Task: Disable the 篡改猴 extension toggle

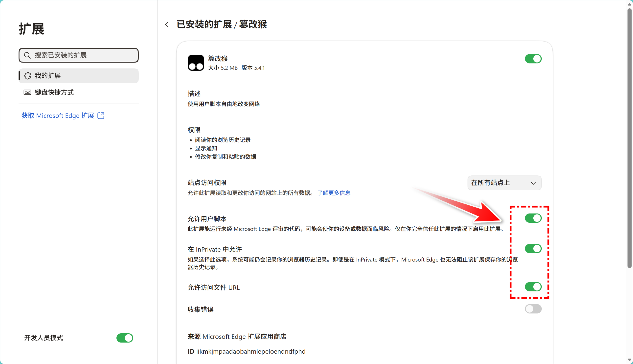Action: 533,59
